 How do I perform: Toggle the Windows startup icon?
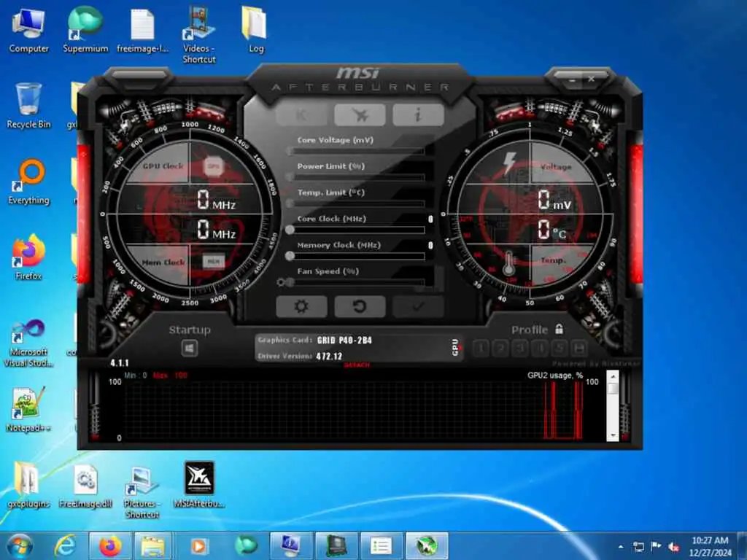pyautogui.click(x=189, y=348)
